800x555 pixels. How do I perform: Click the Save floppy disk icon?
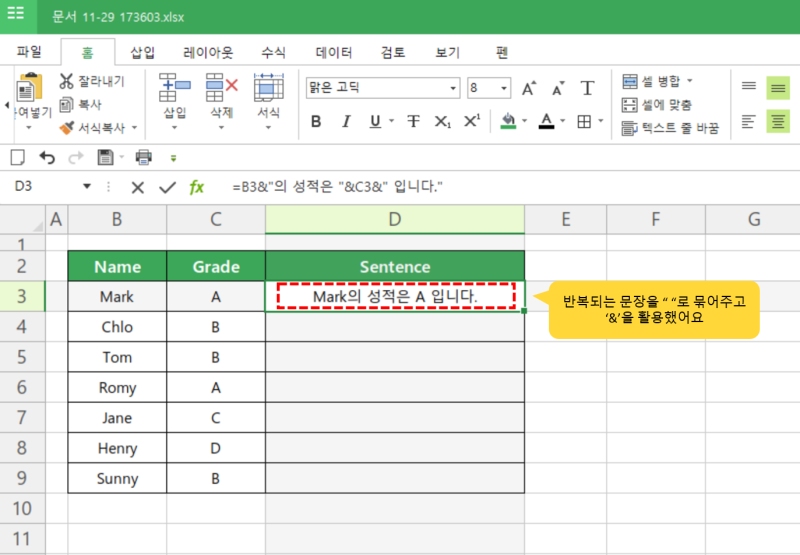click(105, 158)
